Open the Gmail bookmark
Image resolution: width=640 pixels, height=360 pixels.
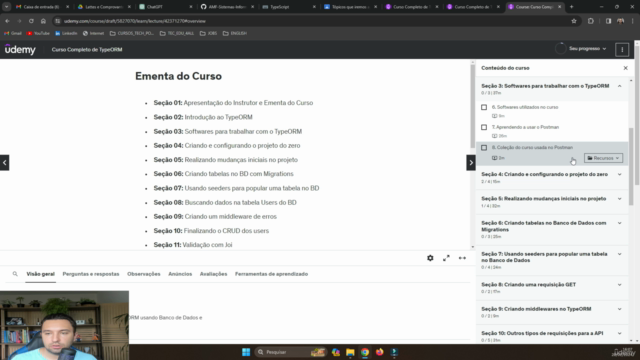tap(13, 33)
